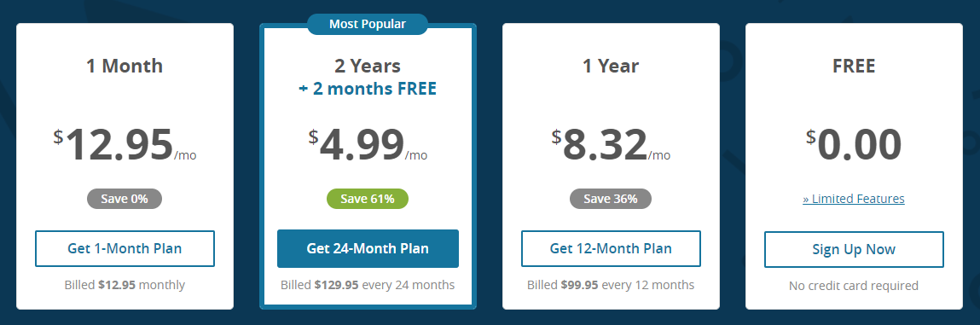Click the Save 0% badge
This screenshot has width=980, height=325.
coord(125,199)
